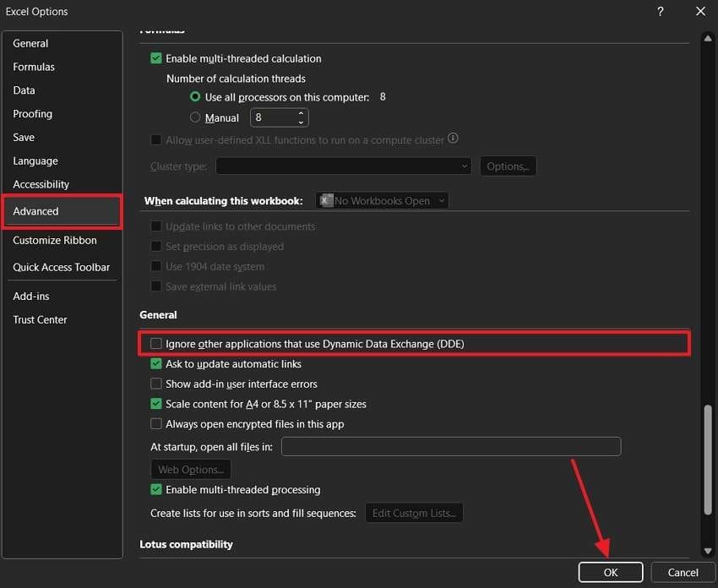The height and width of the screenshot is (588, 718).
Task: Go to the Add-ins category
Action: tap(30, 297)
